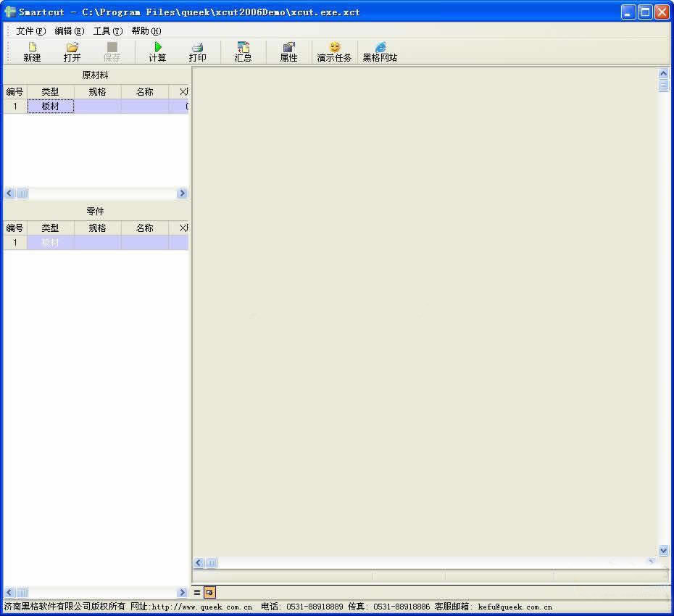Click right scroll arrow of 原材料 table
The width and height of the screenshot is (674, 616).
click(182, 193)
